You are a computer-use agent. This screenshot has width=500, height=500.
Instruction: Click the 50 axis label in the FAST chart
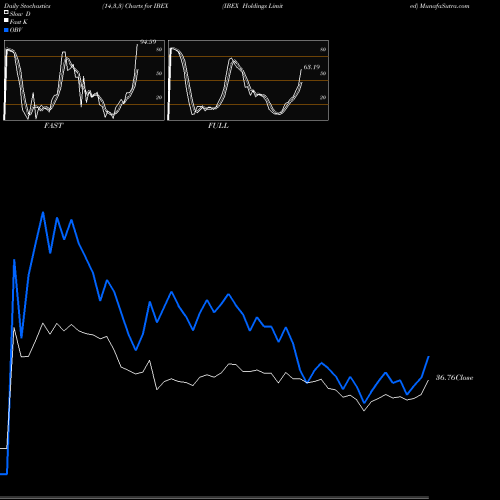coord(159,73)
